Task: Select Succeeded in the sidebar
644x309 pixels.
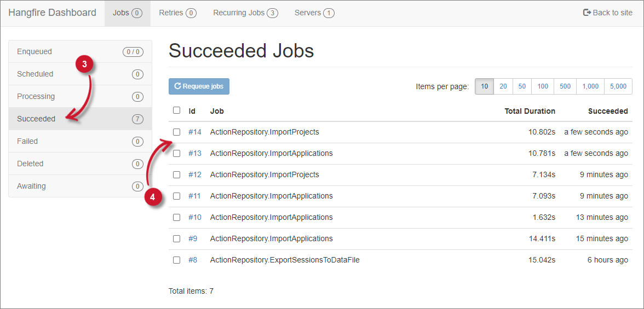Action: [x=80, y=119]
